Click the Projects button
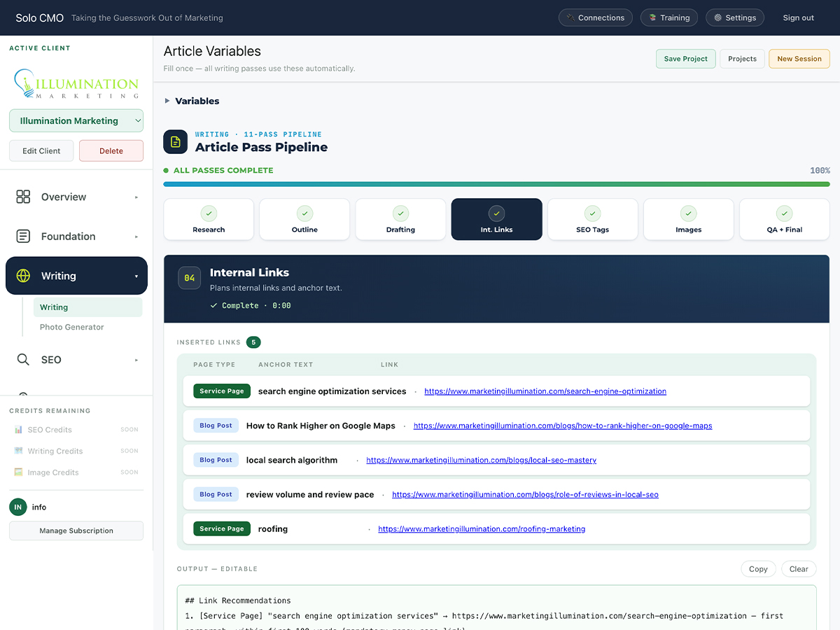Screen dimensions: 840x630 742,59
